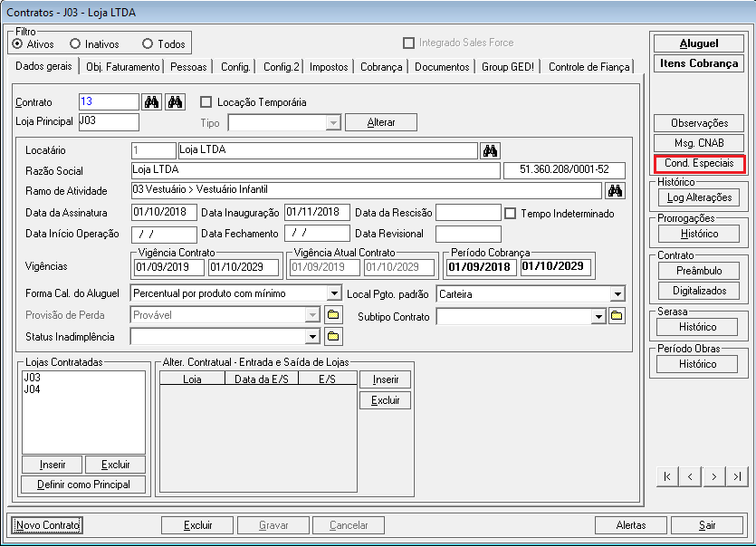Open Pessoas tab
This screenshot has height=547, width=756.
[x=188, y=67]
